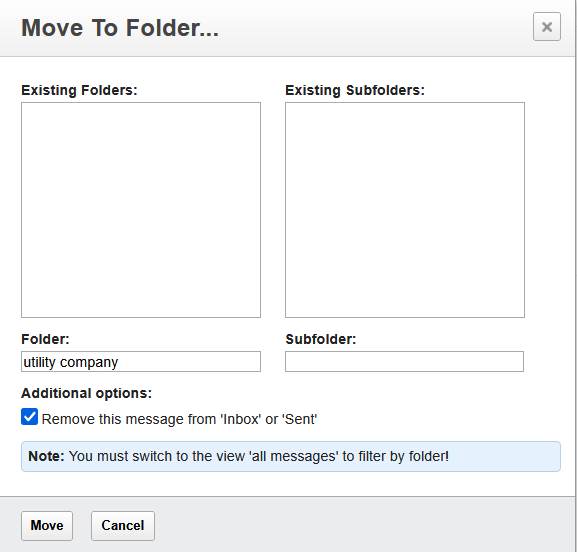Click the 'Sent' word in the checkbox label
Viewport: 577px width, 552px height.
point(300,419)
